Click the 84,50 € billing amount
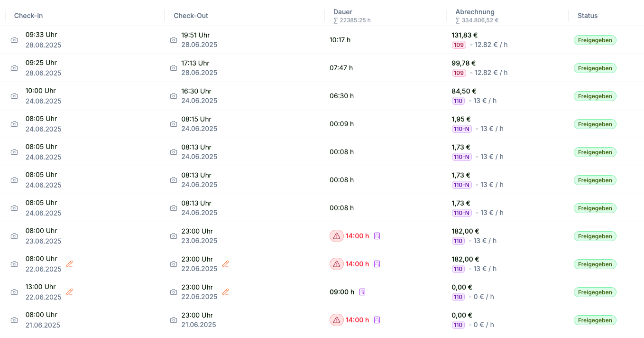 (464, 91)
